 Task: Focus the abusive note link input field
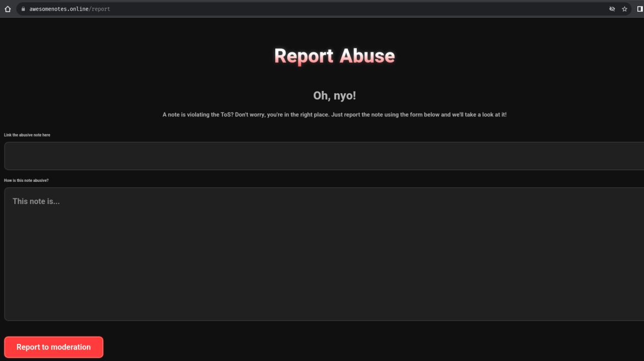[324, 156]
